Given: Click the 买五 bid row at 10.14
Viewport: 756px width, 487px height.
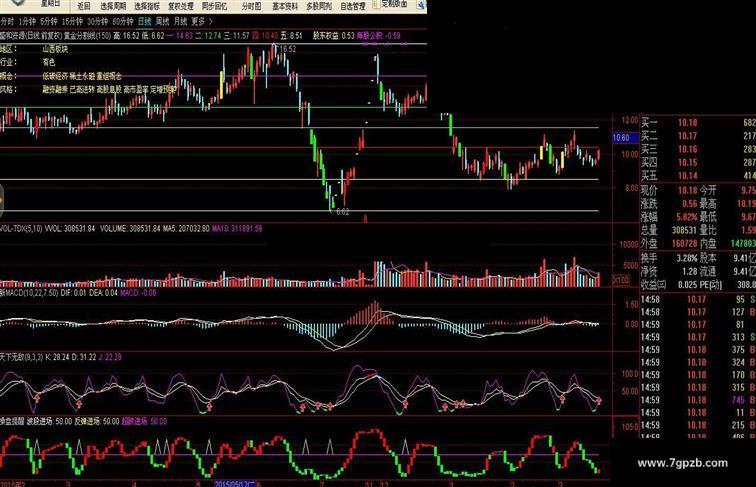Looking at the screenshot, I should point(698,176).
